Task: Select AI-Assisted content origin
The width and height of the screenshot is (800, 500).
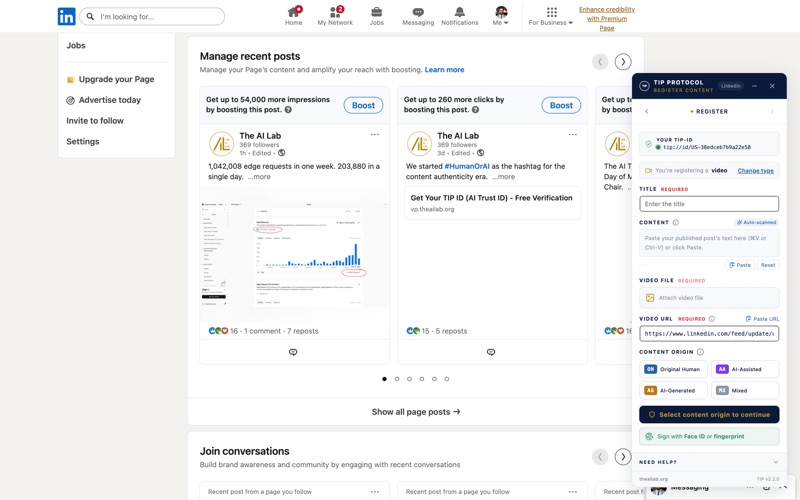Action: click(745, 369)
